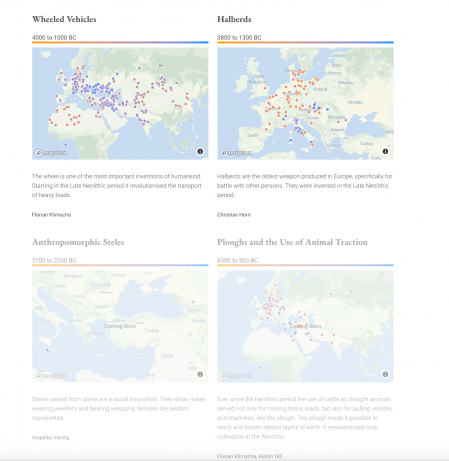449x461 pixels.
Task: Open the Anthropomorphic Steles heading
Action: tap(78, 242)
